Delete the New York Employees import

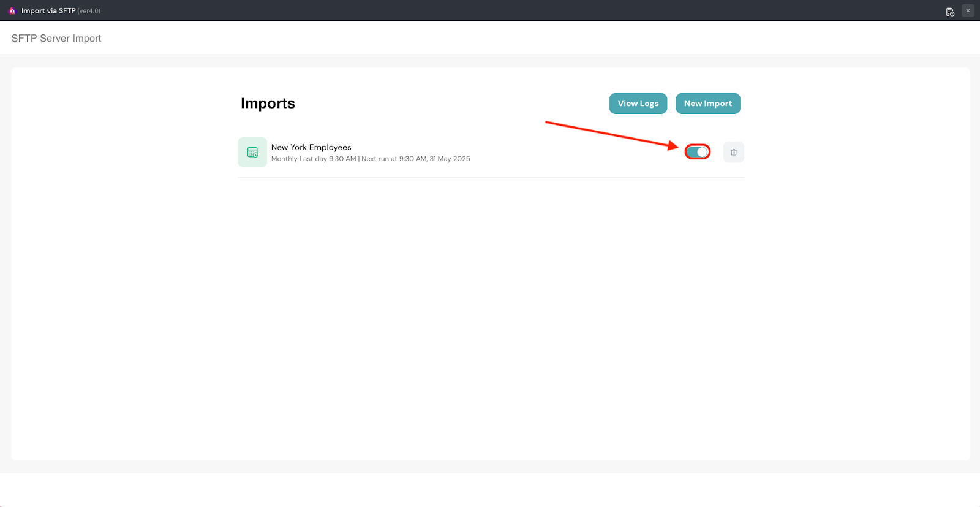coord(733,152)
